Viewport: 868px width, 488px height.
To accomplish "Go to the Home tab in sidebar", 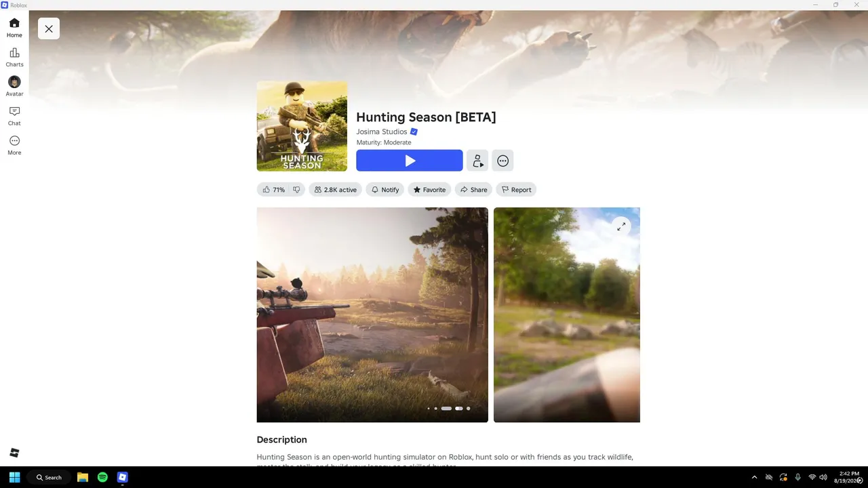I will coord(14,28).
